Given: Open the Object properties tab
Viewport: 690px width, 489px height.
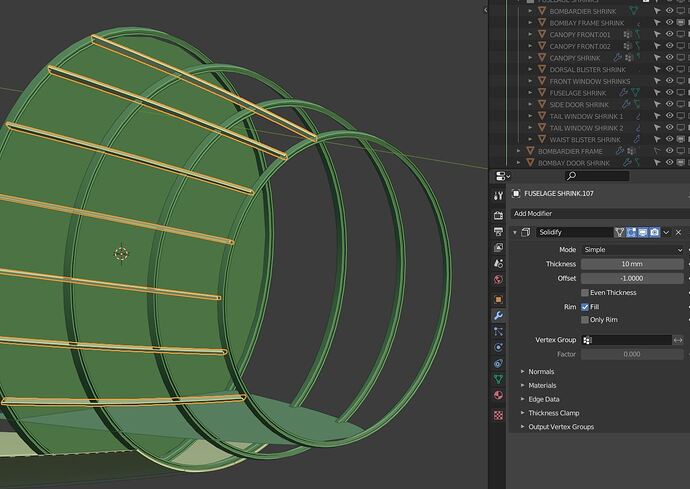Looking at the screenshot, I should 498,299.
